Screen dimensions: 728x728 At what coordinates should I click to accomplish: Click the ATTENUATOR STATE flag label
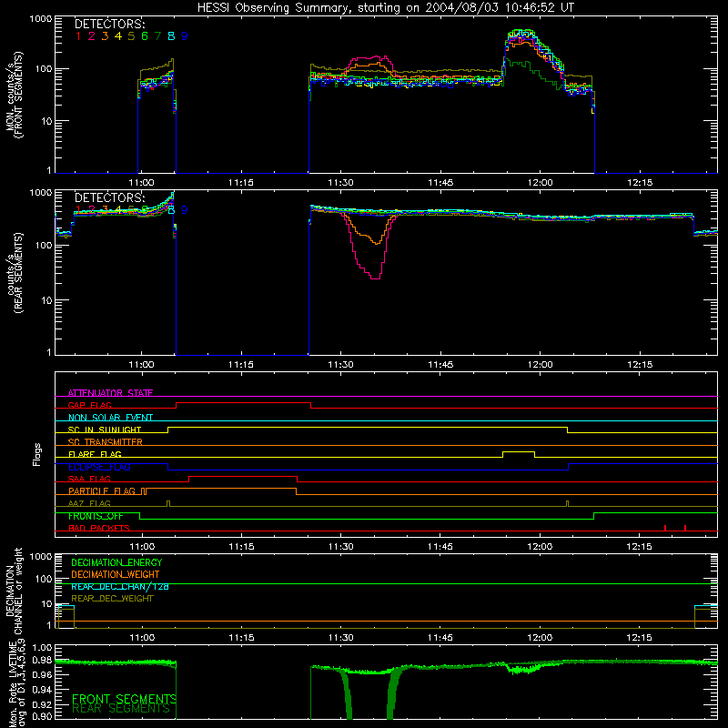pyautogui.click(x=110, y=393)
